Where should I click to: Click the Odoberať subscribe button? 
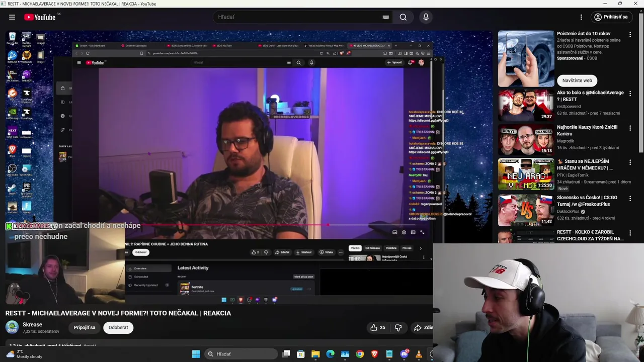(118, 328)
